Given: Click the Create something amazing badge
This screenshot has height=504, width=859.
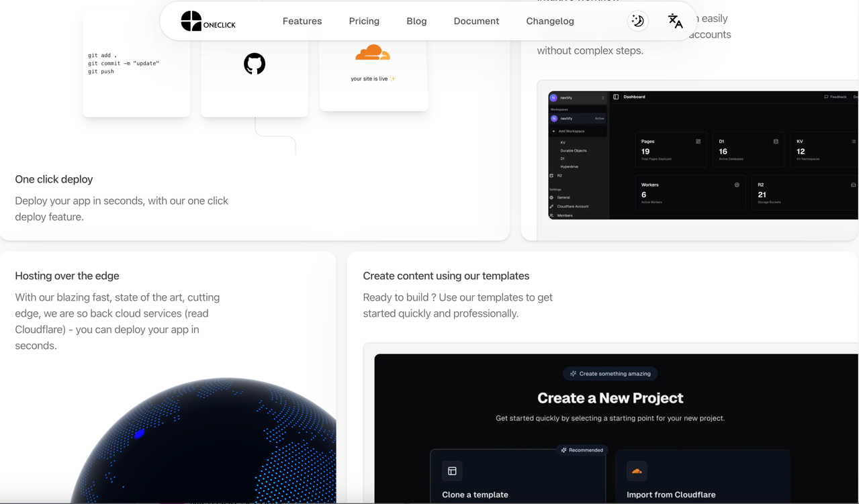Looking at the screenshot, I should (610, 374).
